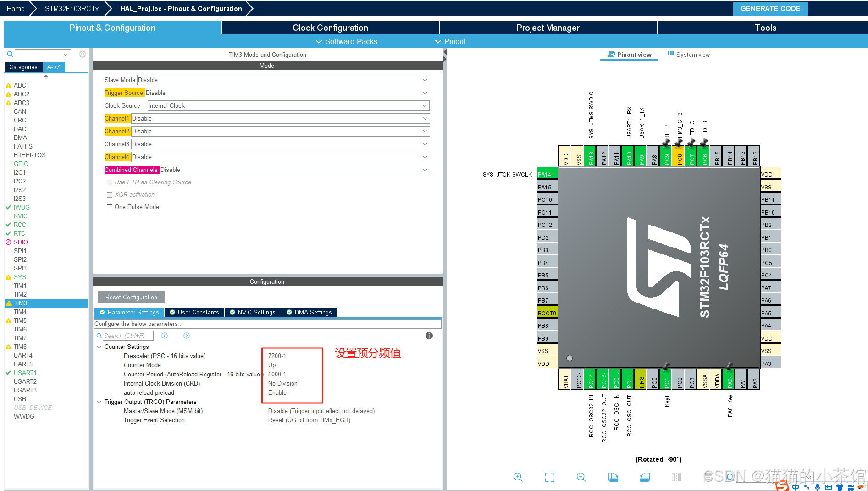Enable Use ETR as Clearing Source
868x491 pixels.
(x=110, y=182)
